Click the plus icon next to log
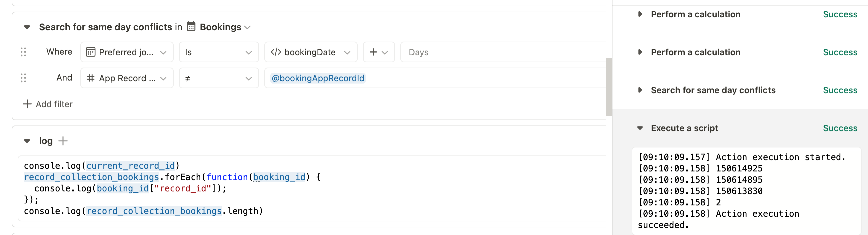The width and height of the screenshot is (868, 235). pyautogui.click(x=63, y=141)
